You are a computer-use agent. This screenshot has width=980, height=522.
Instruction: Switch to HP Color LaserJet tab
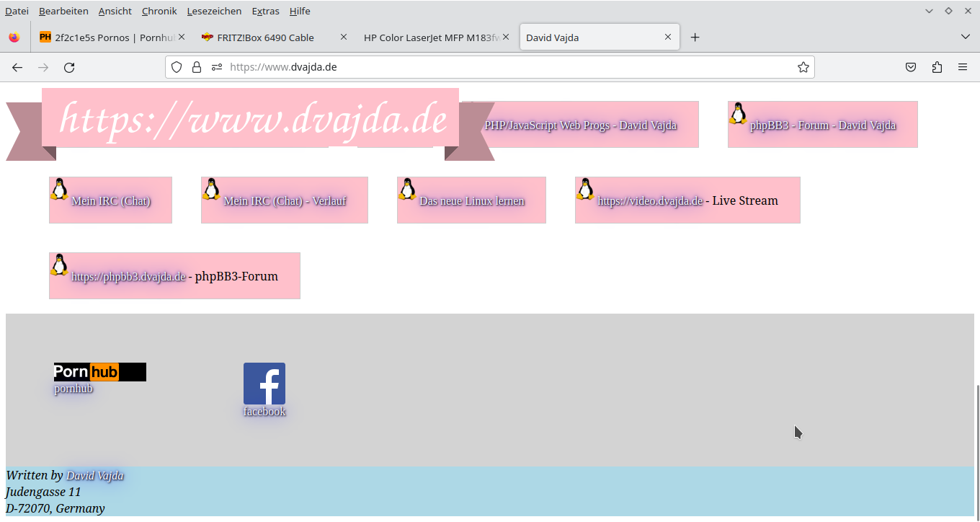tap(431, 37)
